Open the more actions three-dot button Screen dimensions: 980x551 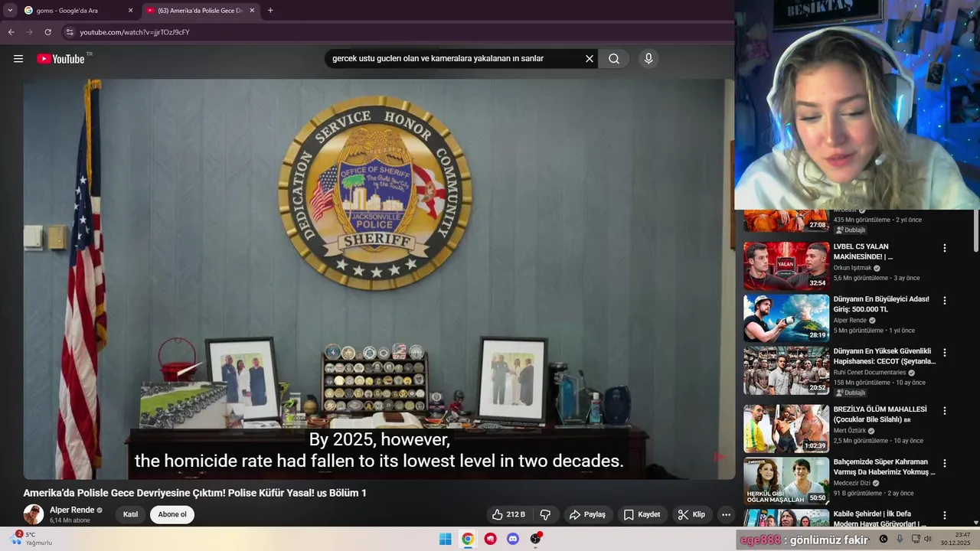pos(726,515)
